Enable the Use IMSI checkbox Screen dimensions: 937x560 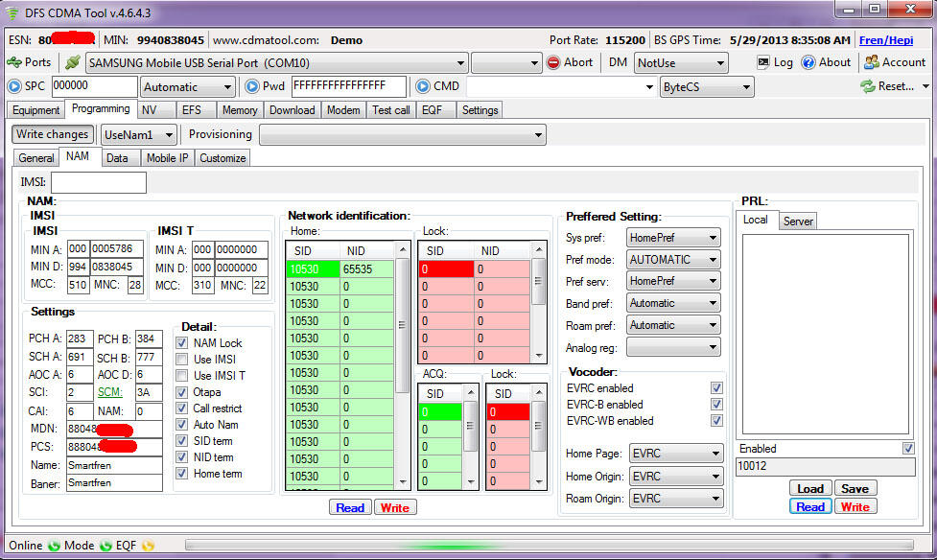coord(181,360)
